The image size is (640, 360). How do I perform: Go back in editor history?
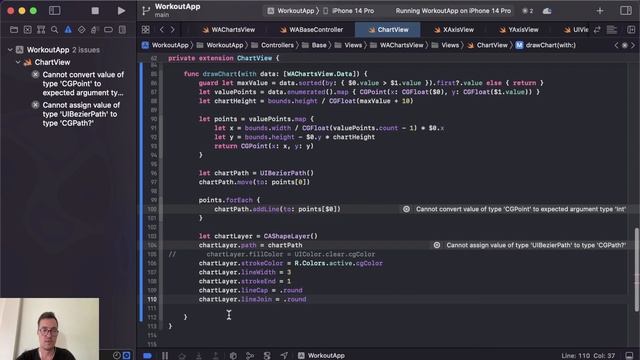pyautogui.click(x=162, y=29)
